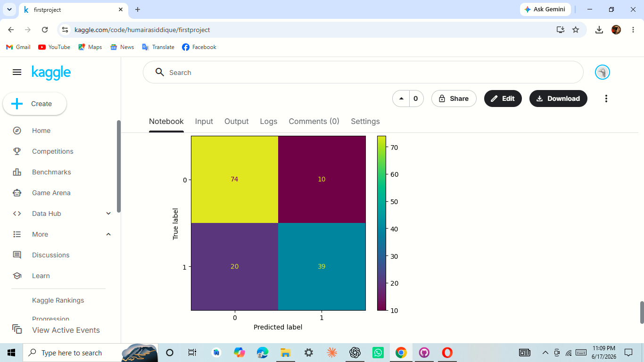
Task: Bookmark this page with the star icon
Action: point(576,30)
